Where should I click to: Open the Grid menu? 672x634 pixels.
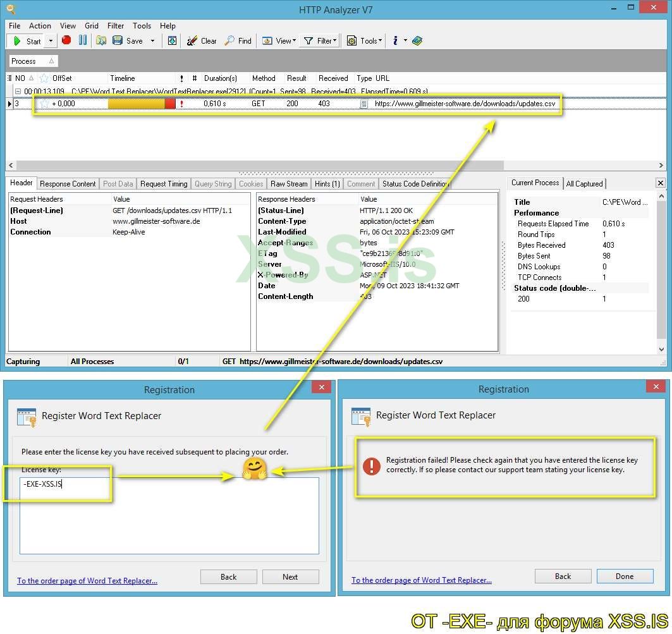point(91,26)
